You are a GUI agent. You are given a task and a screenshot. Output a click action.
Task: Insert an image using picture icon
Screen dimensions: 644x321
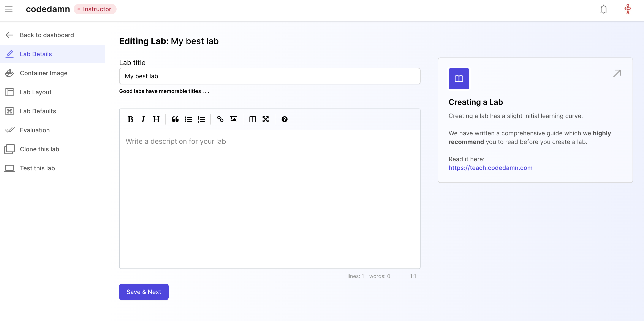(233, 119)
